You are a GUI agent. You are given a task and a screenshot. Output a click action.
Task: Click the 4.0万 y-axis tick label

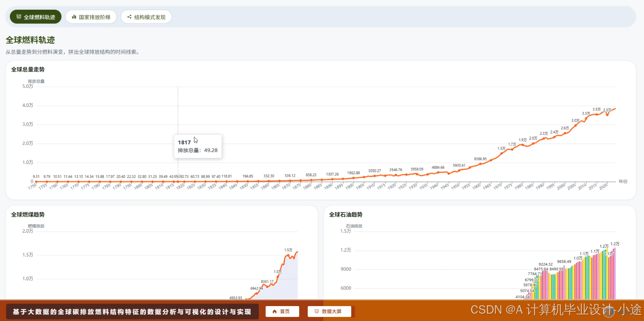click(28, 105)
